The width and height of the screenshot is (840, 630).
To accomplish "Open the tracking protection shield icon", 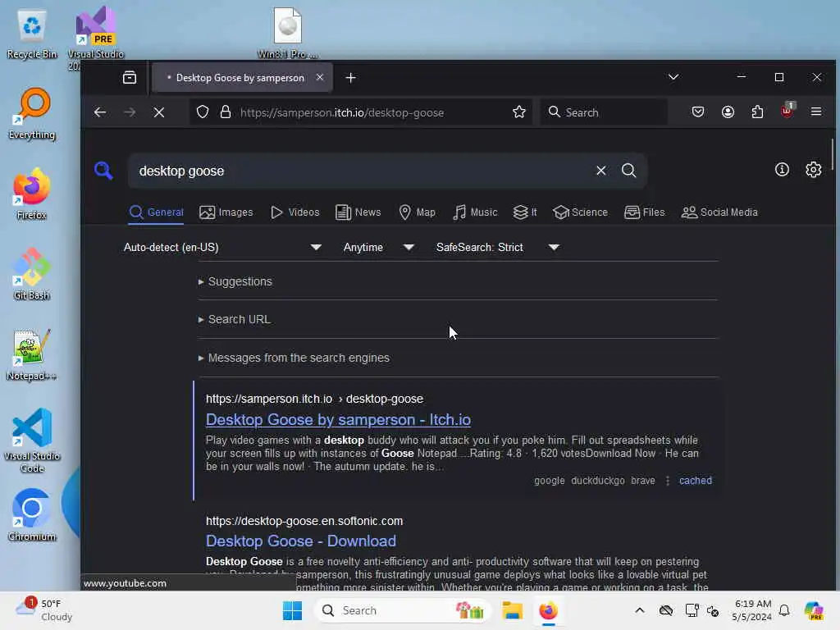I will point(202,112).
